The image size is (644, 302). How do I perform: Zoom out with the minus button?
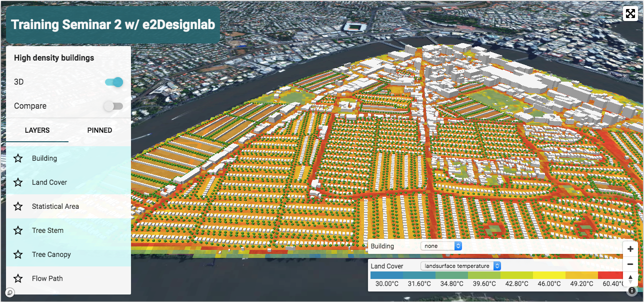630,263
